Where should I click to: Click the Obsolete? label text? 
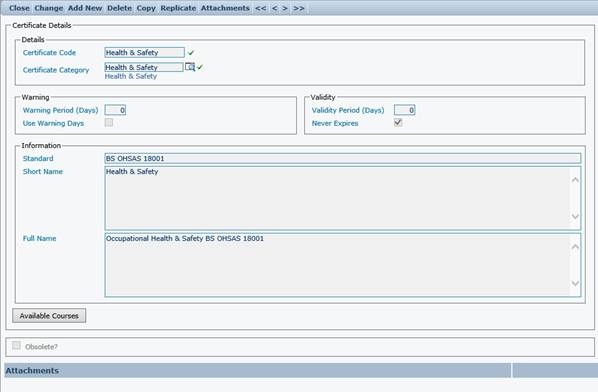[41, 347]
